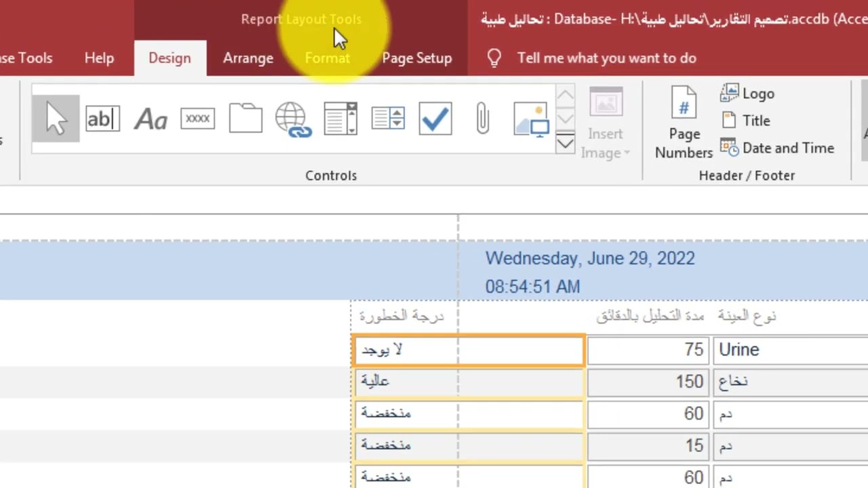Expand the full Controls gallery

click(565, 143)
